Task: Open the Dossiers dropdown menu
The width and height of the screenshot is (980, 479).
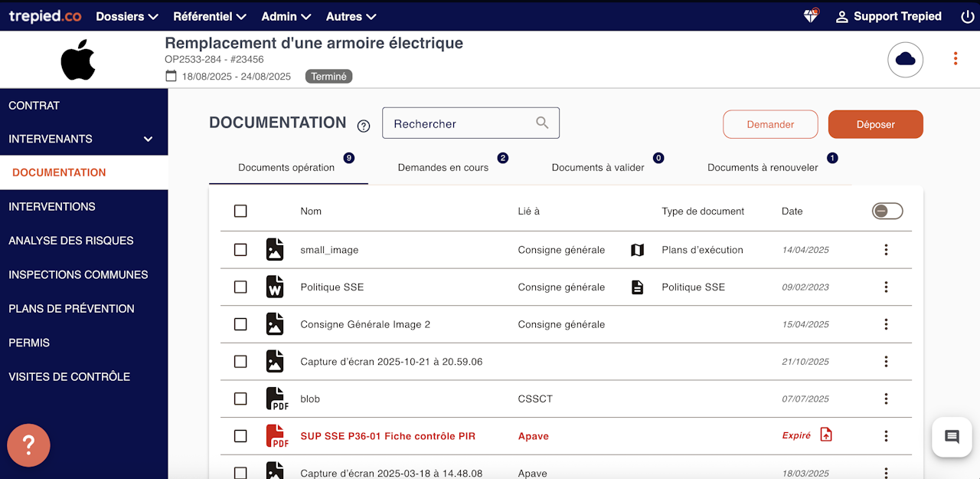Action: 127,16
